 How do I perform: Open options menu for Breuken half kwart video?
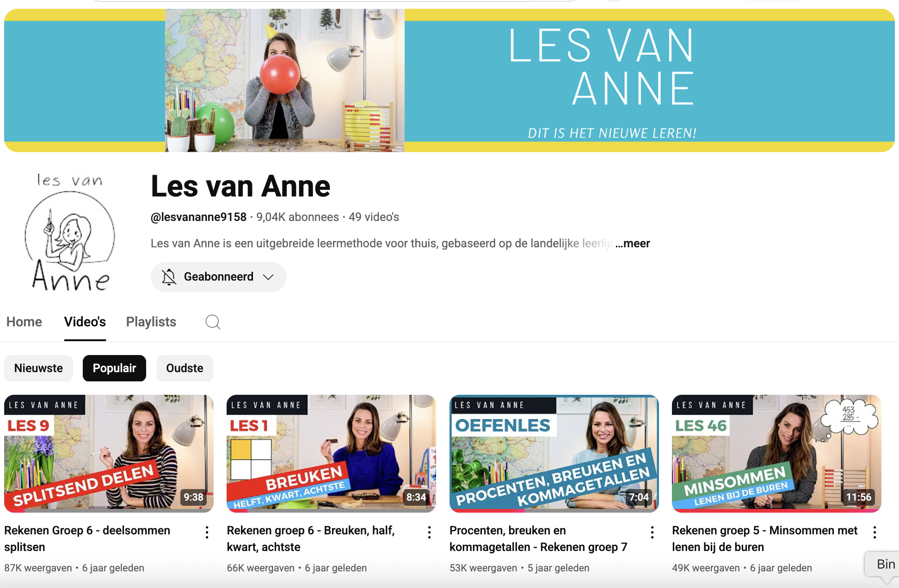pyautogui.click(x=429, y=533)
